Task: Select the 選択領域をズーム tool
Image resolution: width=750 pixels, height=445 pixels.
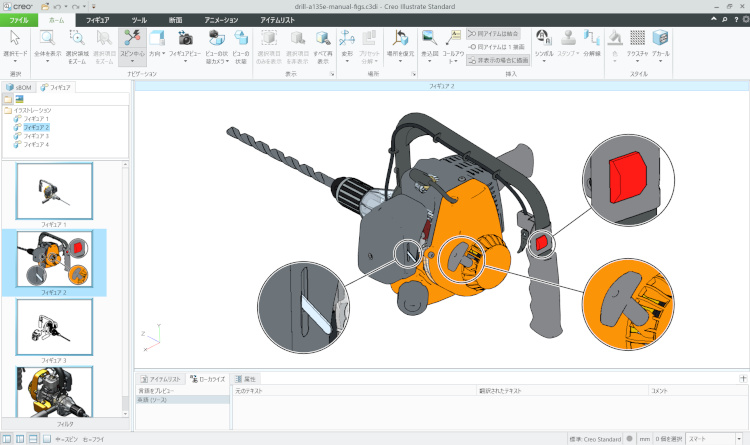Action: click(78, 38)
